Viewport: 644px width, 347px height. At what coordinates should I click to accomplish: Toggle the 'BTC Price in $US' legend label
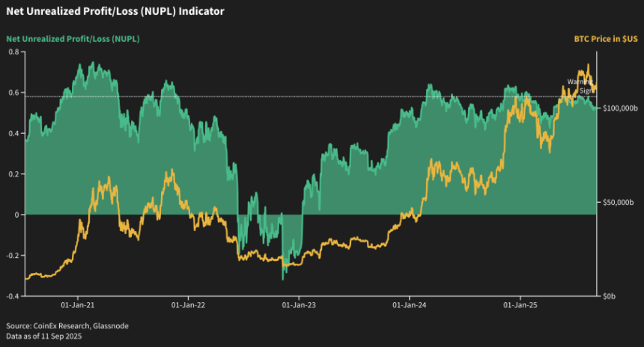[x=601, y=39]
